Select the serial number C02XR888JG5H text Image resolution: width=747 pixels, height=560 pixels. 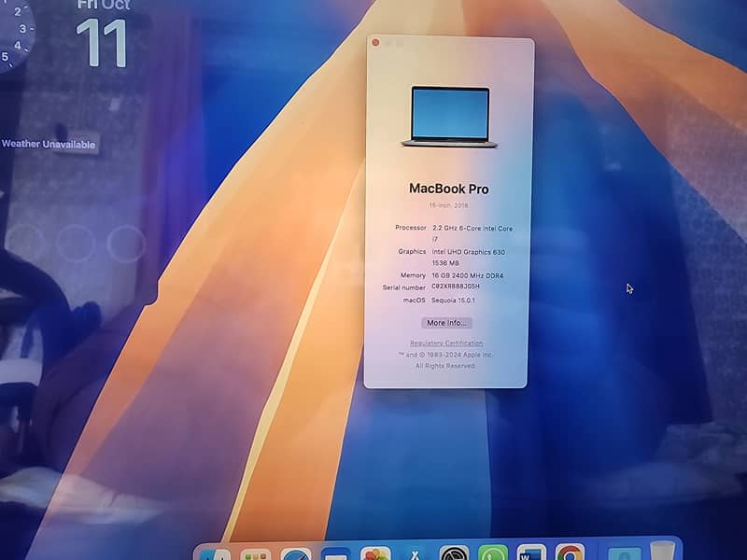[456, 287]
